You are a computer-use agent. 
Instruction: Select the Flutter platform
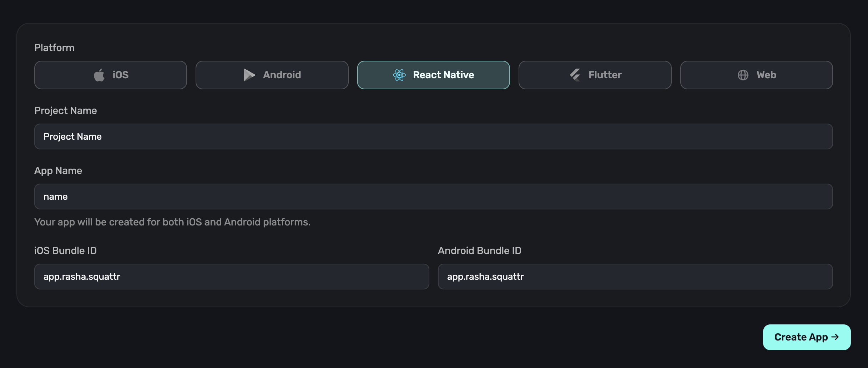point(595,75)
